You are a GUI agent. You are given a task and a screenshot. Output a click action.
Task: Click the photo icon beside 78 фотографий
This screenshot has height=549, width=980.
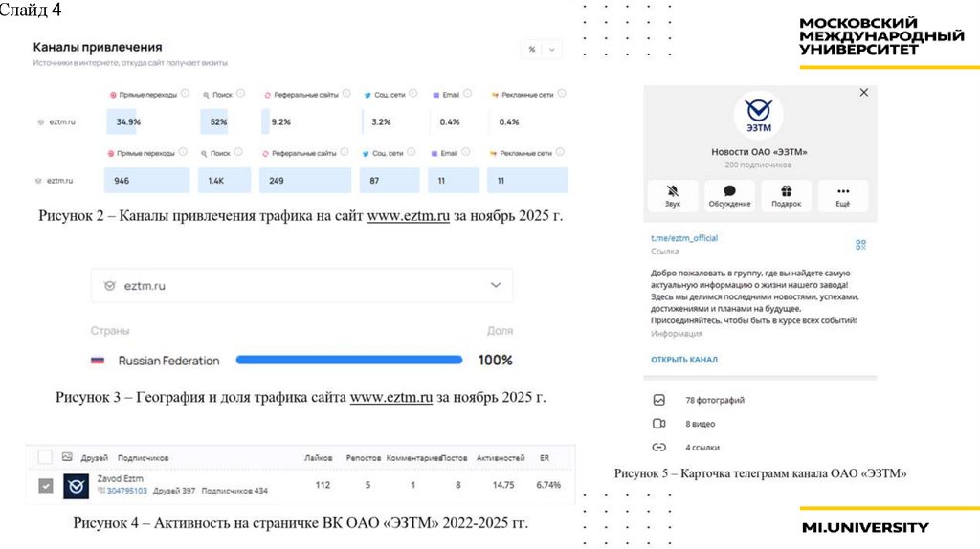coord(658,400)
